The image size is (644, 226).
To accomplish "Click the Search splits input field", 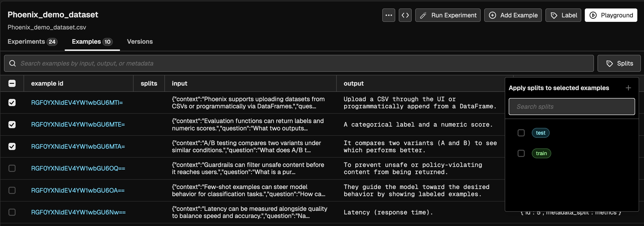I will pos(572,106).
